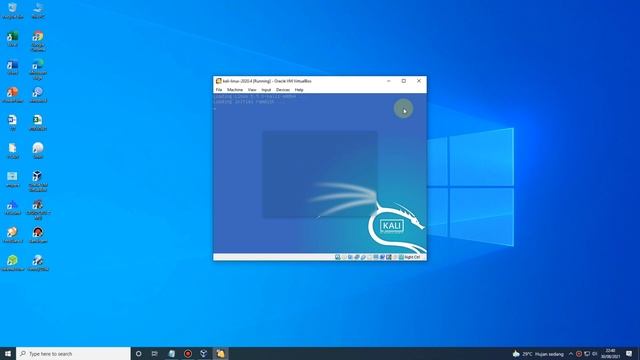Click the Type here to search box
This screenshot has width=640, height=360.
pos(73,353)
